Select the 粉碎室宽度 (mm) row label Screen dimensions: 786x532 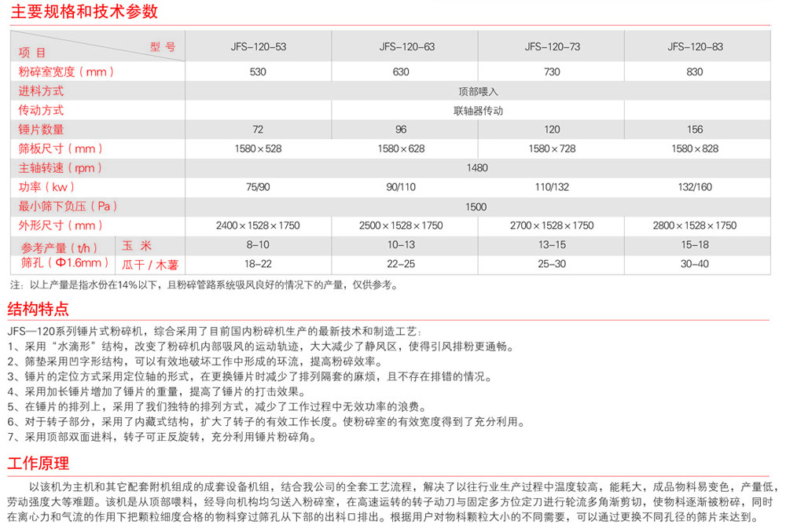(x=66, y=72)
